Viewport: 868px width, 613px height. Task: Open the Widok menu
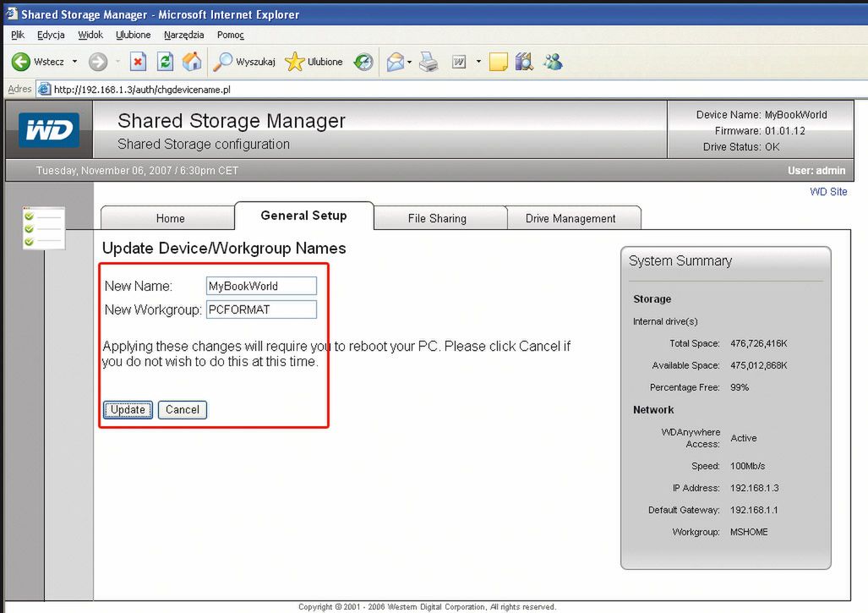[90, 35]
